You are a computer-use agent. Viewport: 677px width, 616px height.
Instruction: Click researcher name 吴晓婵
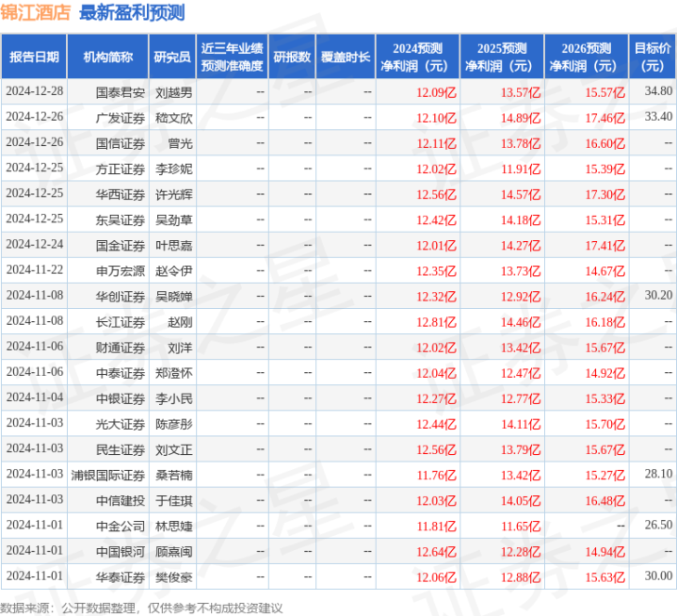pos(174,297)
